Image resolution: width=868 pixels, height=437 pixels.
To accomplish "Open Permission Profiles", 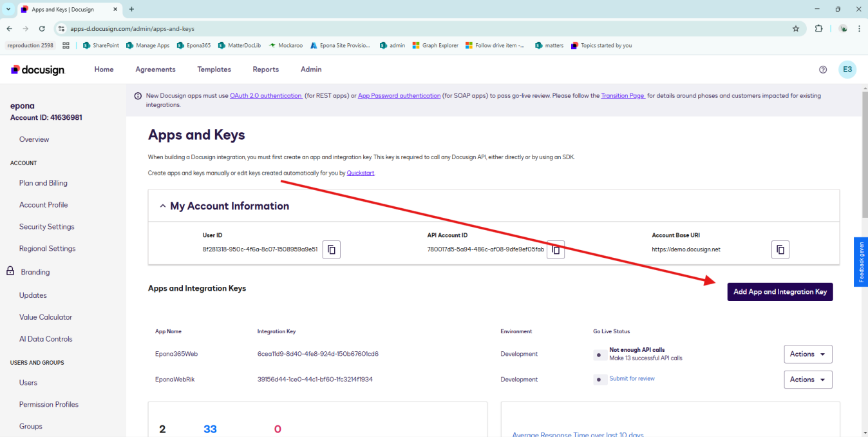I will (49, 405).
